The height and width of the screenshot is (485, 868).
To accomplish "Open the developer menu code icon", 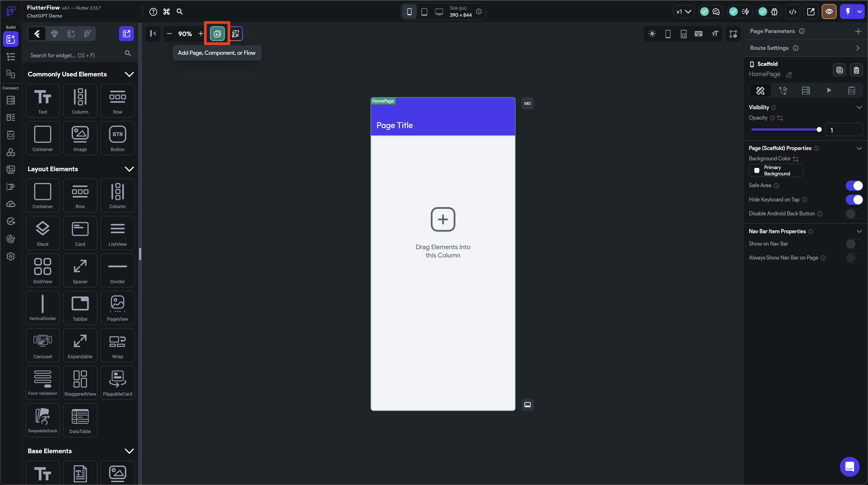I will click(793, 12).
